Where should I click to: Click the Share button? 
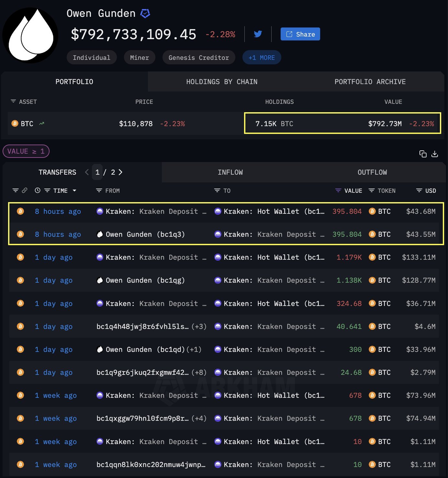coord(300,34)
